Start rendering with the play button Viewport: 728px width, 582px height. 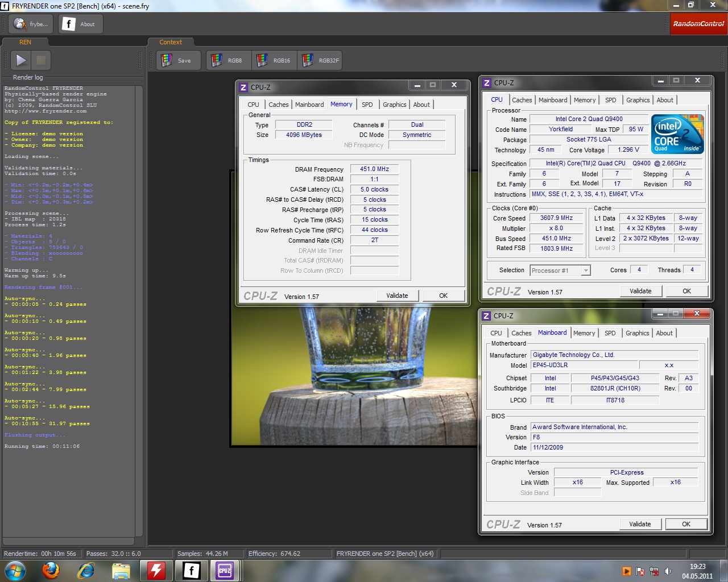tap(21, 60)
